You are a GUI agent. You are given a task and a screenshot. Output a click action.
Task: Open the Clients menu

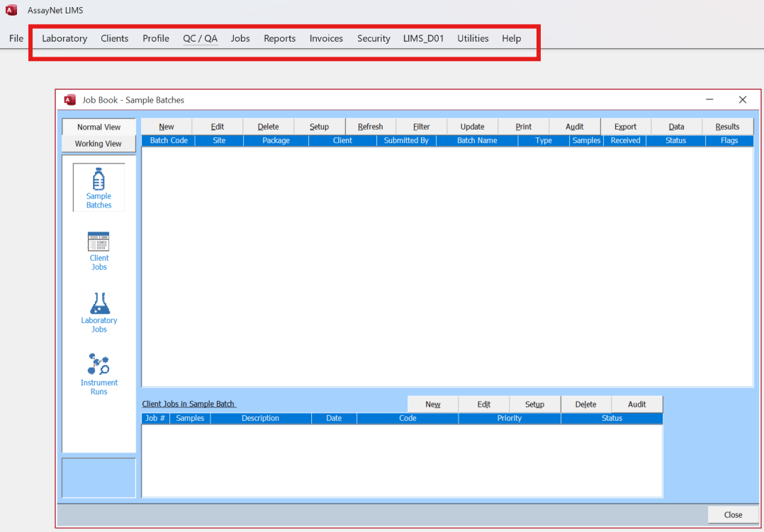(115, 38)
